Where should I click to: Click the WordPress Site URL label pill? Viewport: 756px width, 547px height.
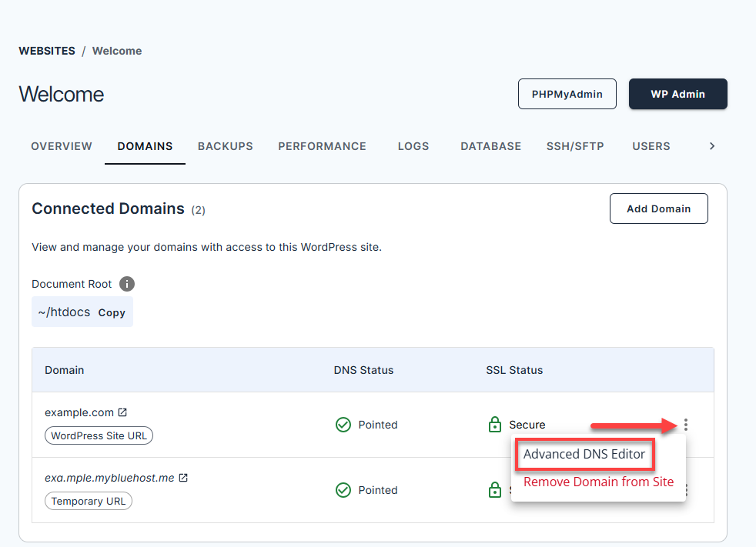pyautogui.click(x=99, y=435)
